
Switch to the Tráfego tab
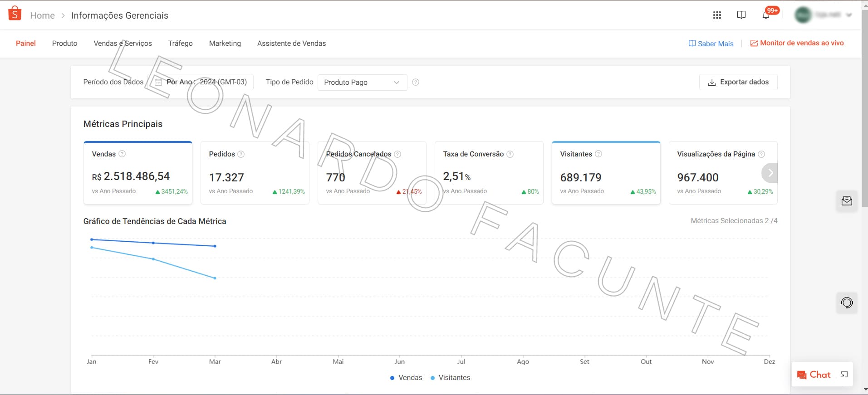coord(180,44)
